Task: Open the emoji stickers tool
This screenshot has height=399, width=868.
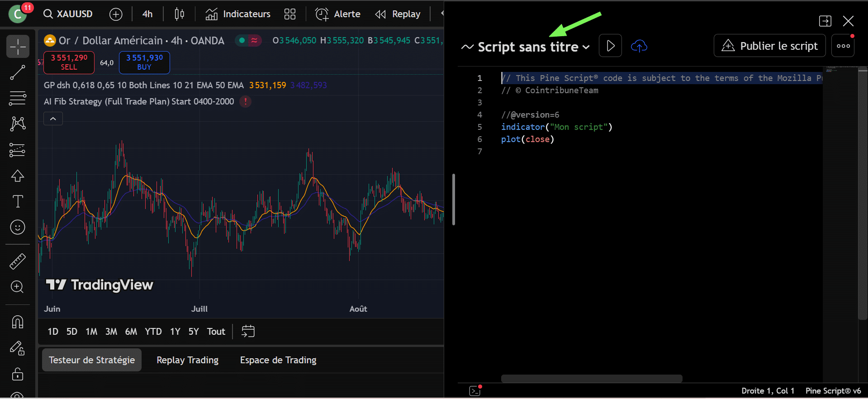Action: 18,227
